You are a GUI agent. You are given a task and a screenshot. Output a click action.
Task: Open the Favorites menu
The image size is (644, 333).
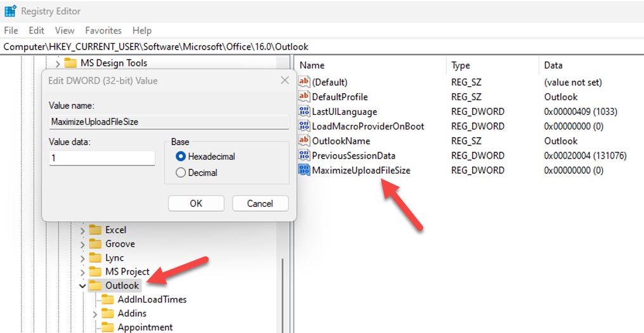pyautogui.click(x=103, y=30)
